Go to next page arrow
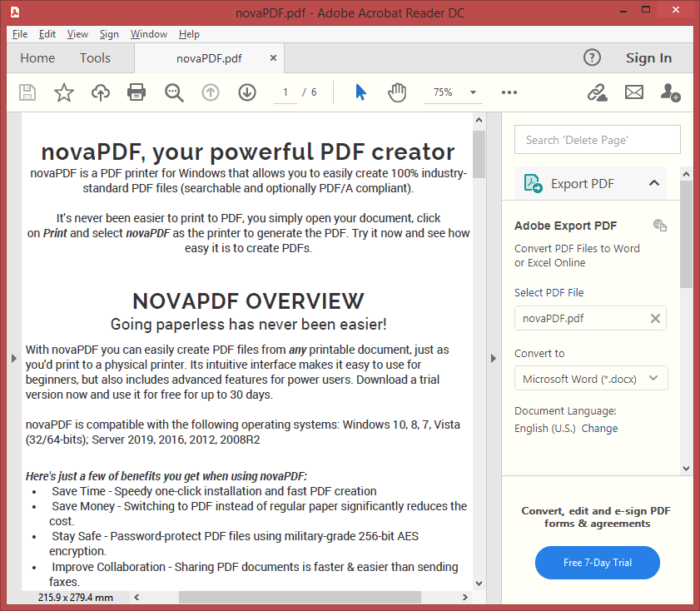Screen dimensions: 700x611 tap(247, 92)
